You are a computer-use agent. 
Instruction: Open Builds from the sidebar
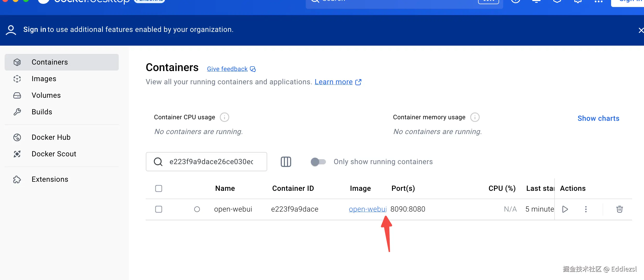click(42, 112)
